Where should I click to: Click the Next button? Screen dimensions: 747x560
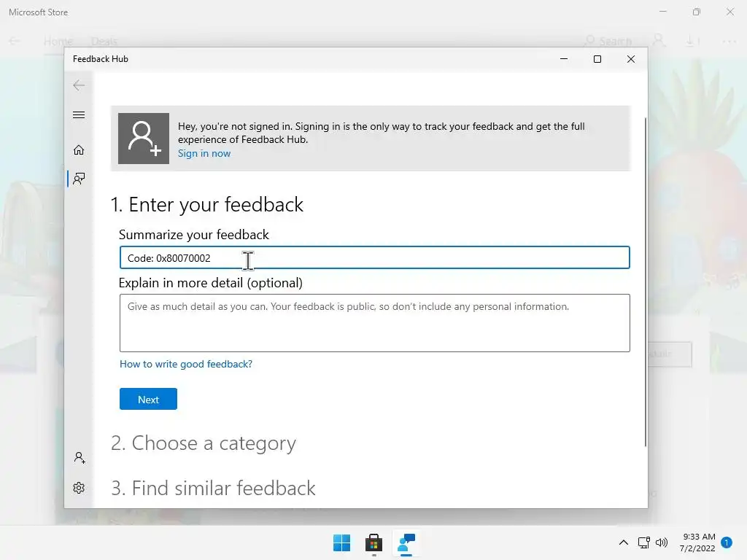pyautogui.click(x=148, y=399)
